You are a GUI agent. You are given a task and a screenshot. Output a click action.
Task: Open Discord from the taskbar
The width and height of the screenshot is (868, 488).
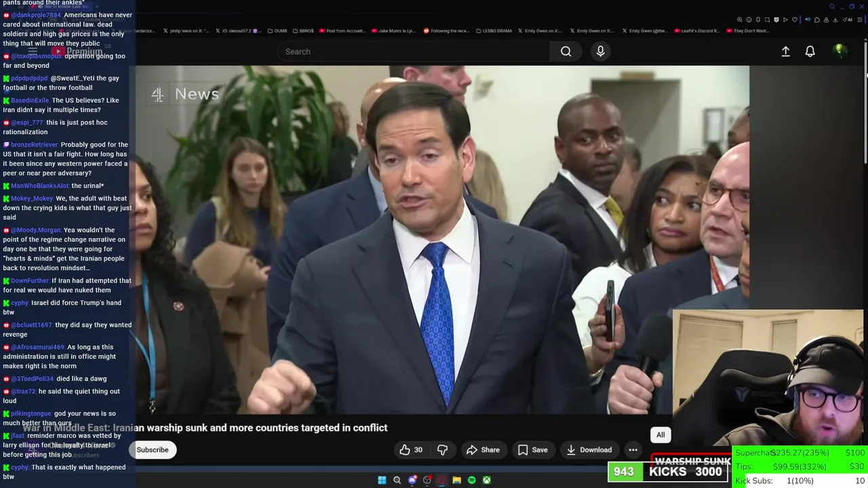tap(412, 481)
